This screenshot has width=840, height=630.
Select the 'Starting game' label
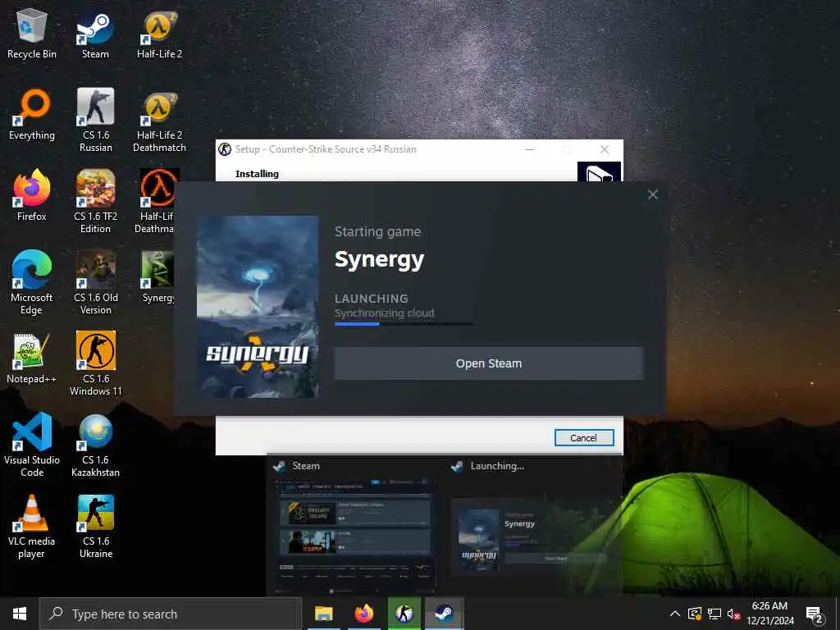(377, 231)
